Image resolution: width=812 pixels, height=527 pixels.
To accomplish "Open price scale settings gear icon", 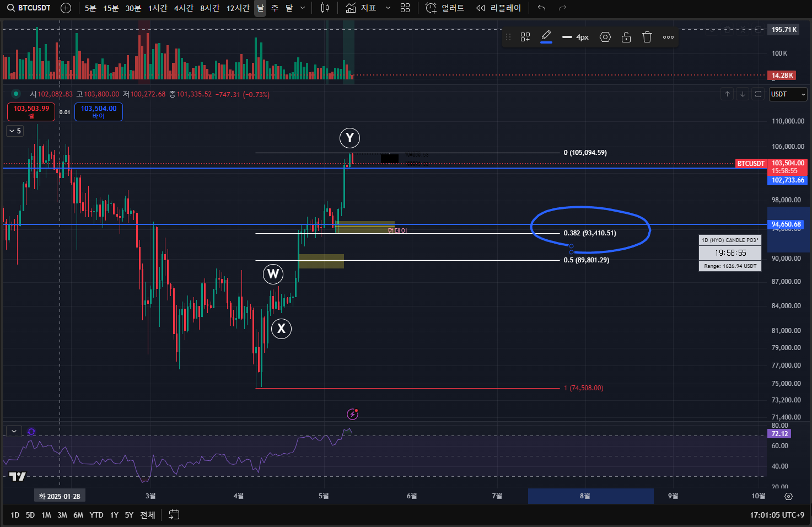I will [788, 496].
